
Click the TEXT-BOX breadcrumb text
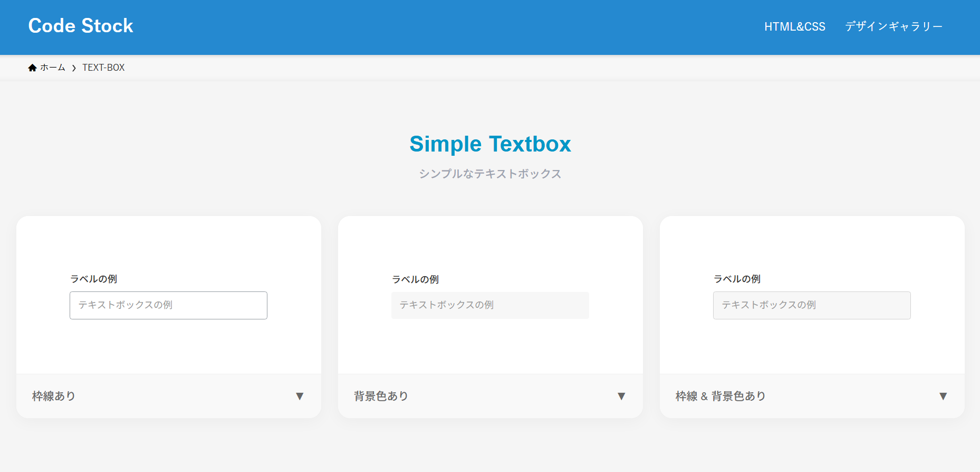tap(103, 68)
